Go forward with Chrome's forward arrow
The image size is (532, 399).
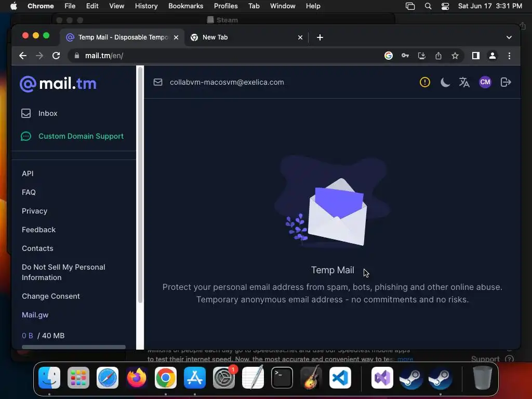pyautogui.click(x=39, y=56)
